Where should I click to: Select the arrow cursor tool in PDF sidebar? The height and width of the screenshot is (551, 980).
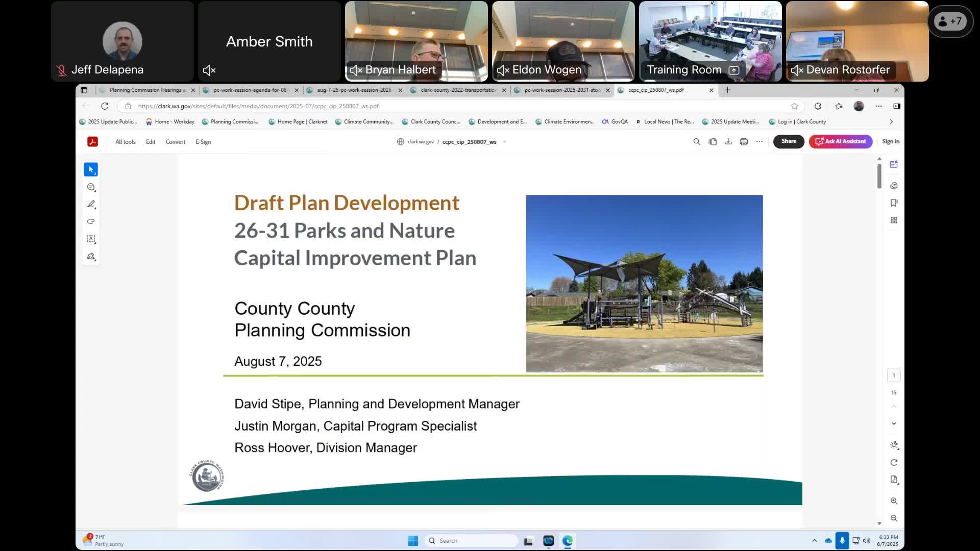pyautogui.click(x=91, y=169)
